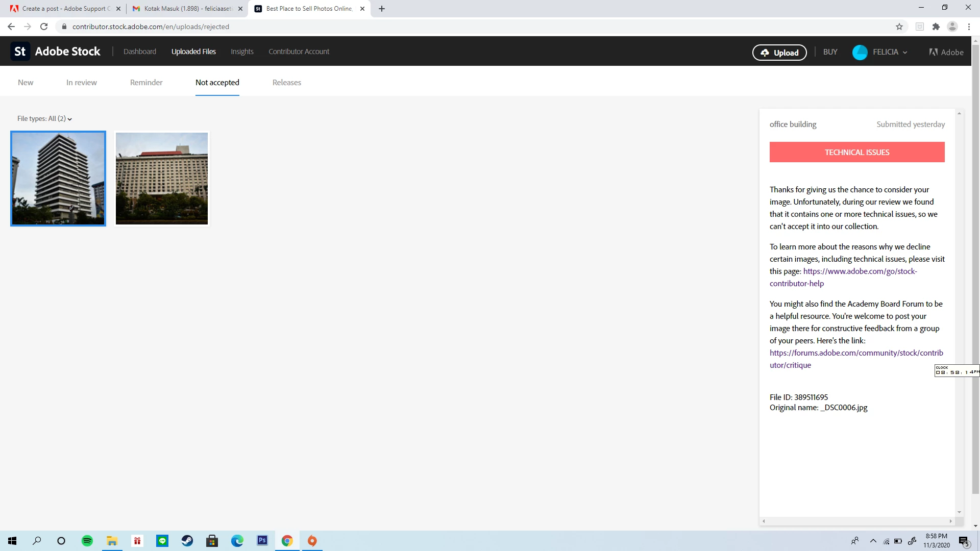
Task: Reload the page with refresh icon
Action: [x=44, y=27]
